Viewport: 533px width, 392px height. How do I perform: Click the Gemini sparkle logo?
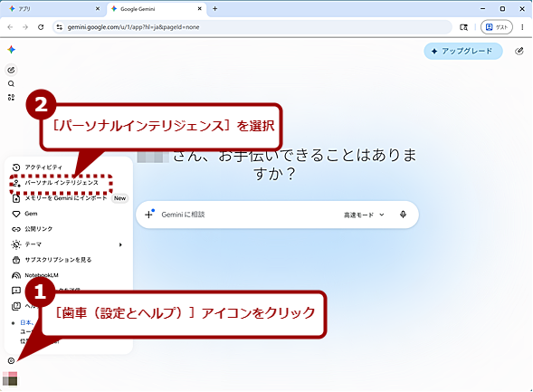click(11, 50)
